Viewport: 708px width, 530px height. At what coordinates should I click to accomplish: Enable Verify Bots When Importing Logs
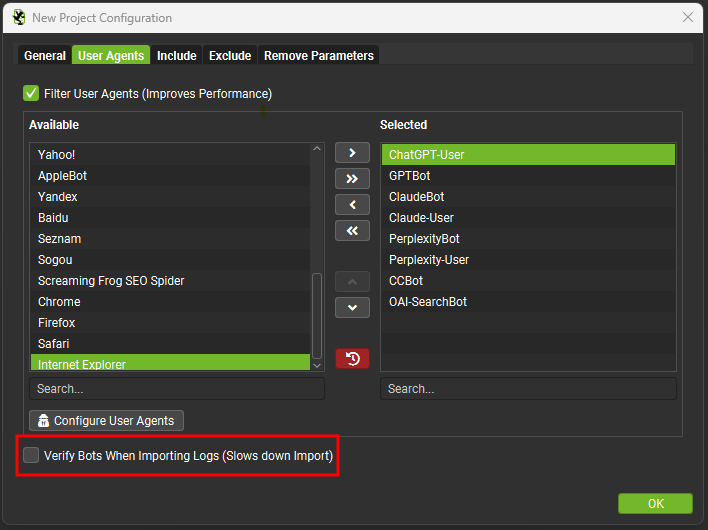pos(32,456)
